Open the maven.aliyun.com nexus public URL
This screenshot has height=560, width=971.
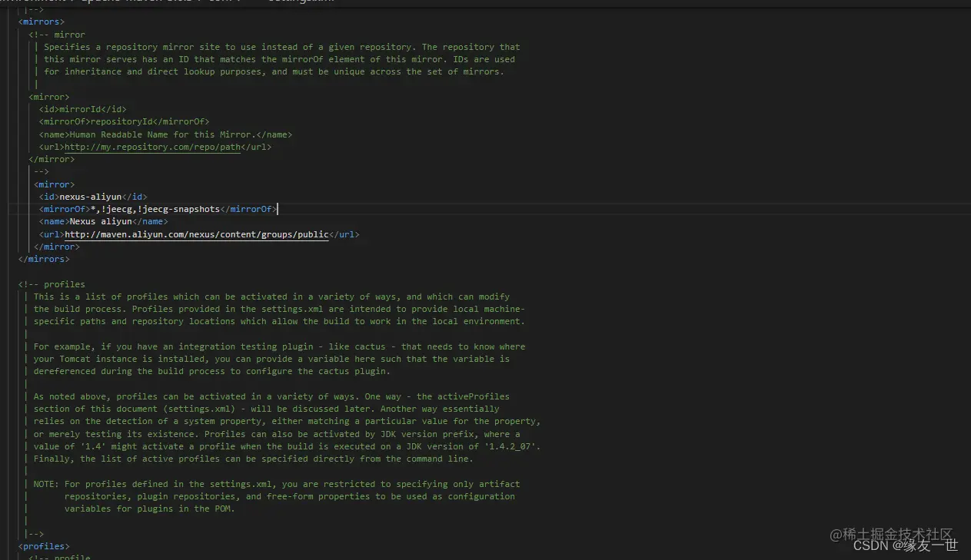pos(196,234)
